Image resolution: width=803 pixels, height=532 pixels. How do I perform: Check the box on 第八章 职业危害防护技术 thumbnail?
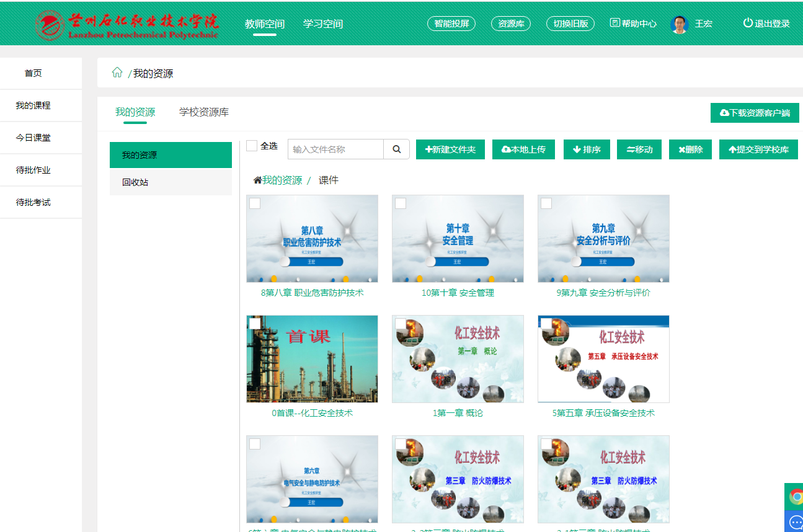pos(255,203)
